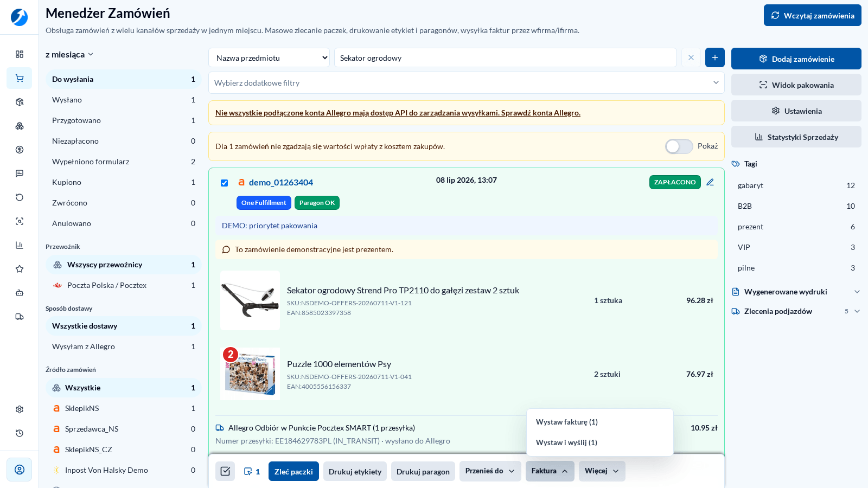Click Wczytaj zamówienia button
868x488 pixels.
[813, 15]
